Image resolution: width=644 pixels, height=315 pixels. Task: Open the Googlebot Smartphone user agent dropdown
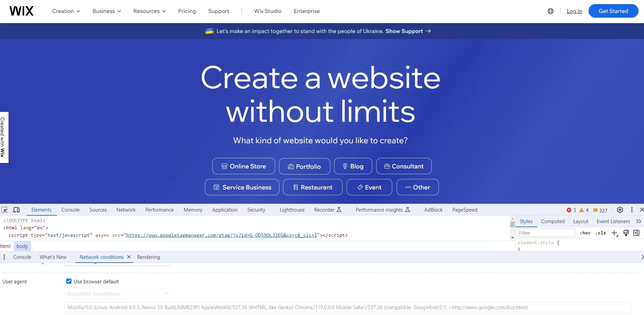click(118, 294)
